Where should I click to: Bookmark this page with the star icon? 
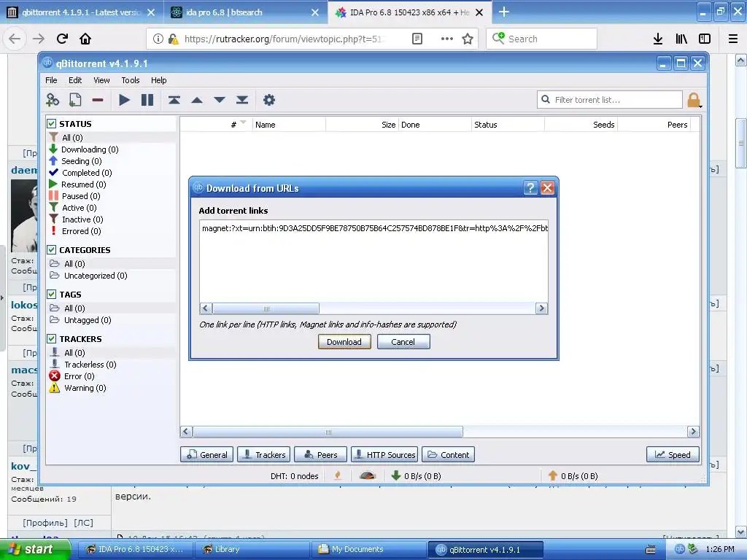pos(468,39)
